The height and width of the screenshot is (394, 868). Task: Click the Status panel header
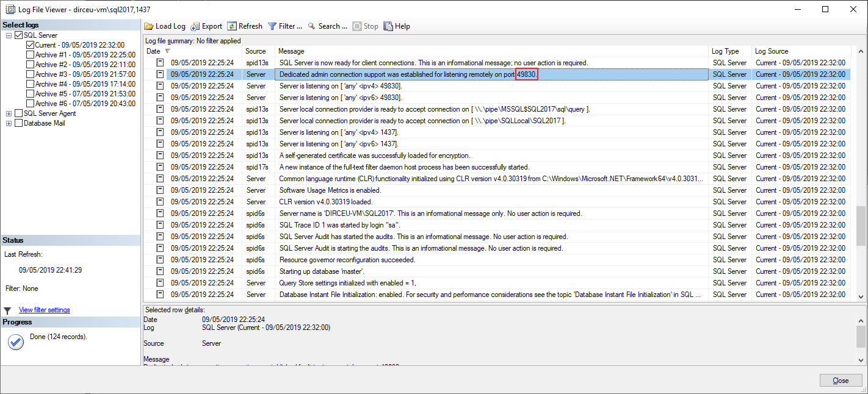pos(70,240)
